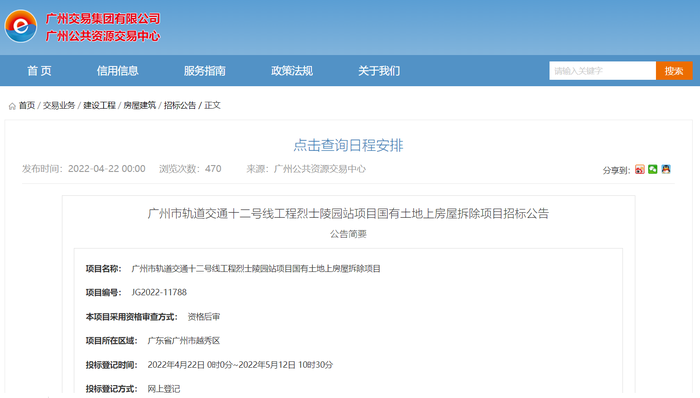
Task: Open the 关于我们 menu item
Action: (379, 70)
